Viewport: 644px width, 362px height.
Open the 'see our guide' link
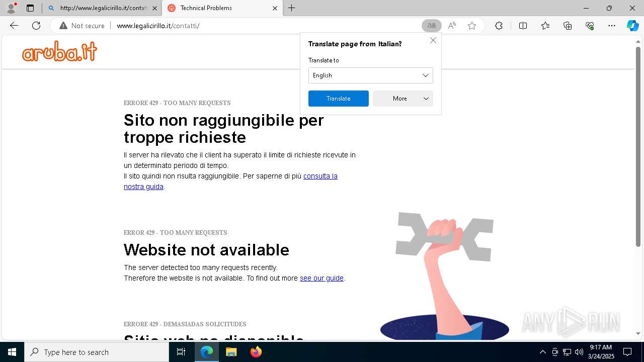pos(321,278)
